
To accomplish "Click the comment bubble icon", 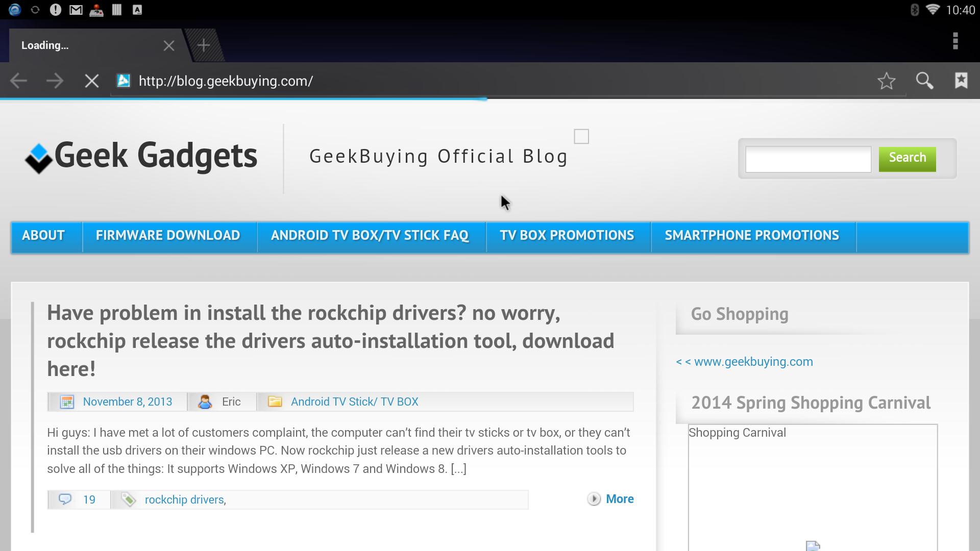I will coord(65,499).
